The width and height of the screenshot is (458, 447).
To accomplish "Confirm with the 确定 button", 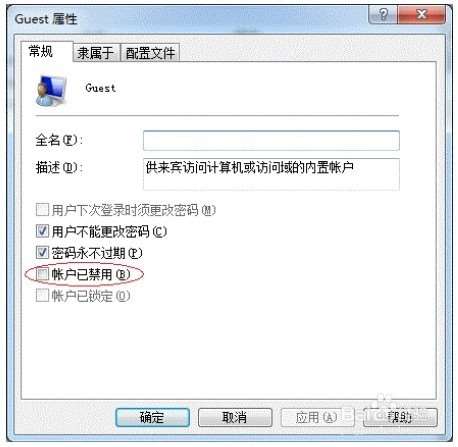I will pos(152,417).
